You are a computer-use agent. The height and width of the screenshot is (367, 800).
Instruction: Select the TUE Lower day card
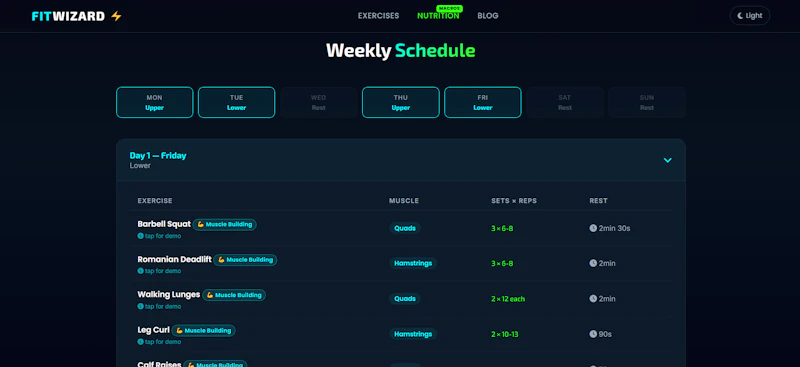pyautogui.click(x=237, y=103)
